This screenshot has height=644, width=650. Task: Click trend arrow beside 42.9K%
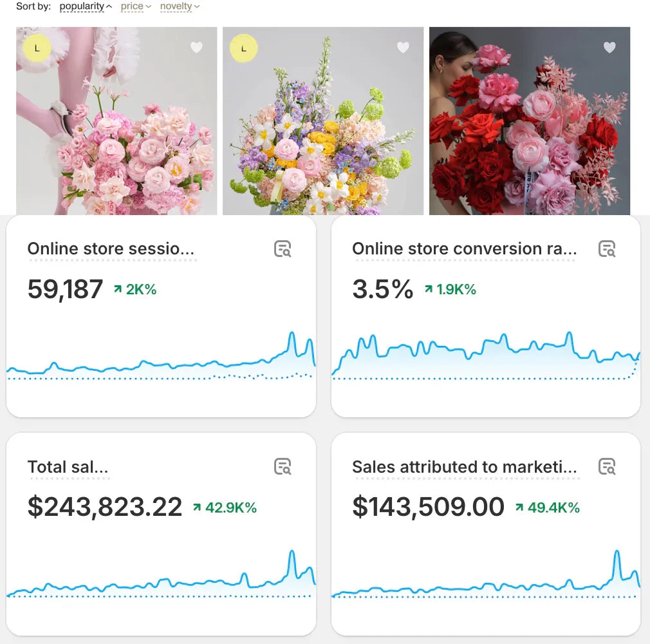(197, 508)
